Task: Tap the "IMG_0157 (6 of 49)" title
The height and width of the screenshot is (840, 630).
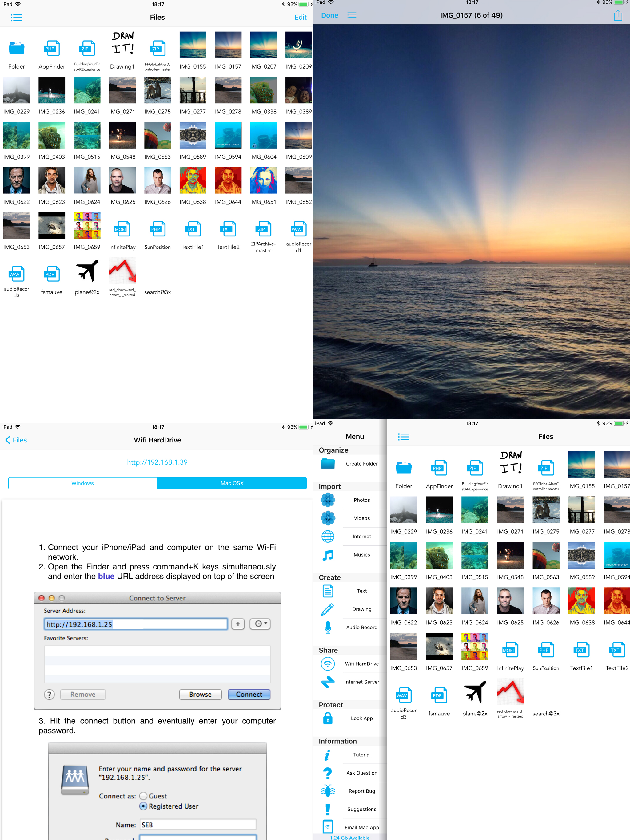Action: pos(471,15)
